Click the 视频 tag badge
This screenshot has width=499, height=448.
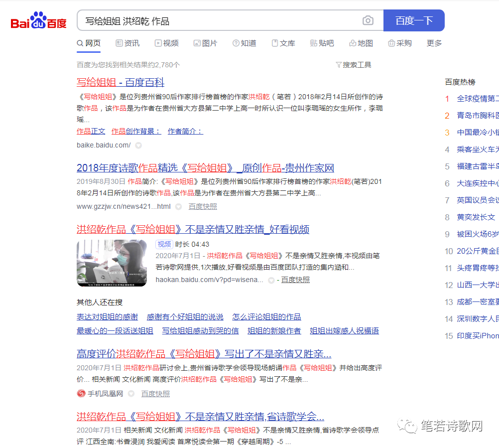[164, 244]
